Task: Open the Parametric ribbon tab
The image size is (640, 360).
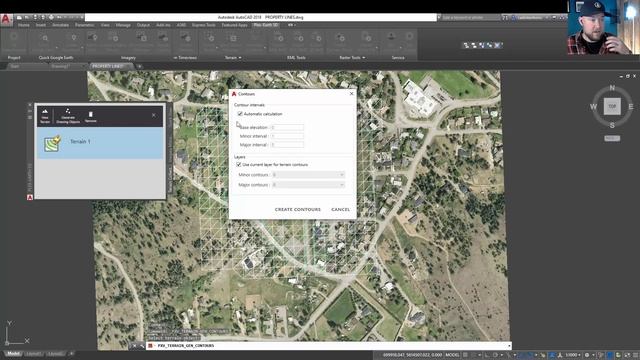Action: [85, 25]
